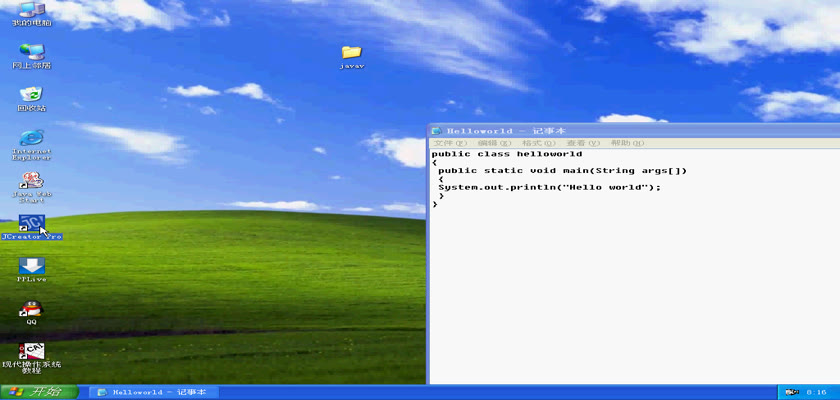Open the 编辑(E) menu in Notepad
The image size is (840, 400).
494,144
